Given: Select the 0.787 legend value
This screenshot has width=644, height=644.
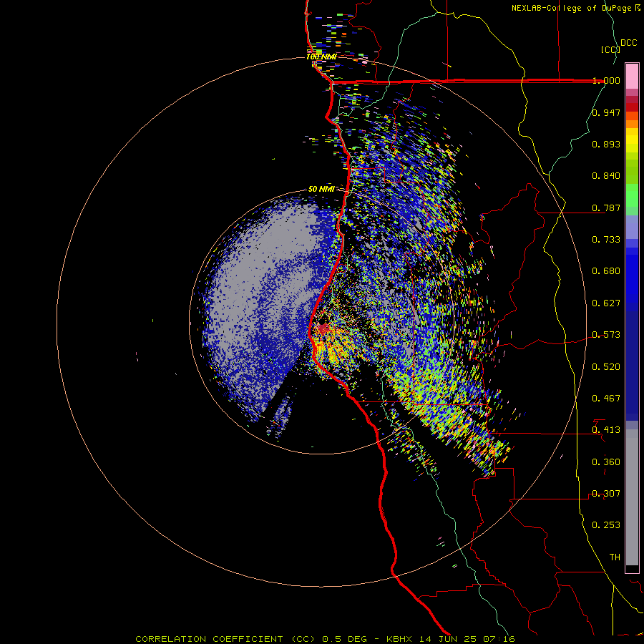Looking at the screenshot, I should [606, 208].
